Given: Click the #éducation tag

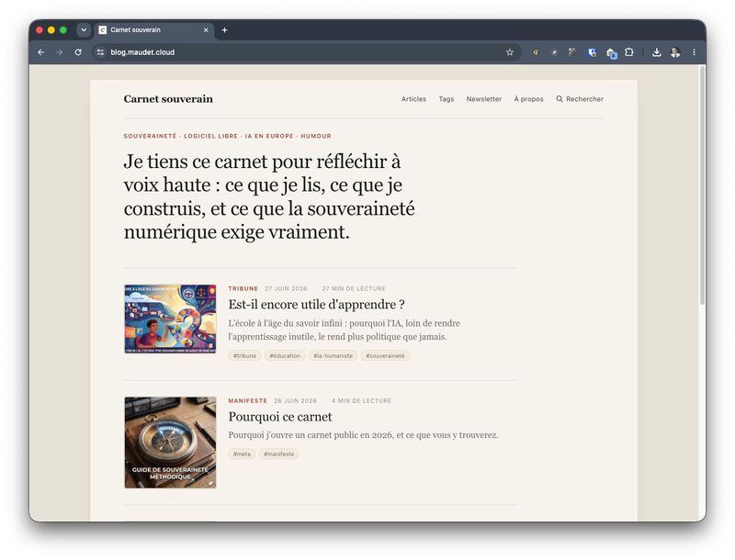Looking at the screenshot, I should tap(285, 356).
